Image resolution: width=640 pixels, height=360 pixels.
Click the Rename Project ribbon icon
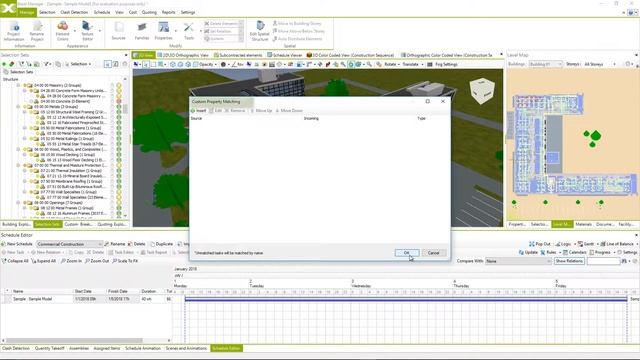click(37, 31)
